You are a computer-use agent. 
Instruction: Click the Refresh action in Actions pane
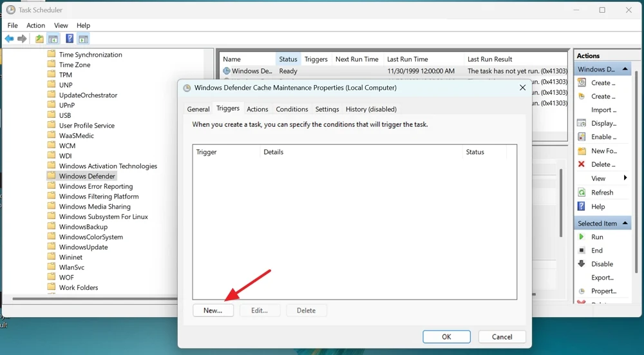[601, 193]
